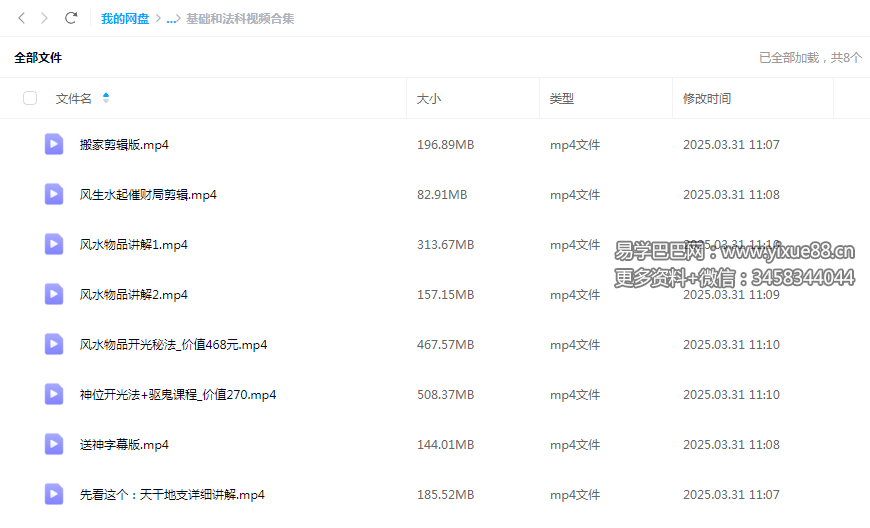Go forward with the right arrow
This screenshot has width=870, height=528.
coord(45,18)
